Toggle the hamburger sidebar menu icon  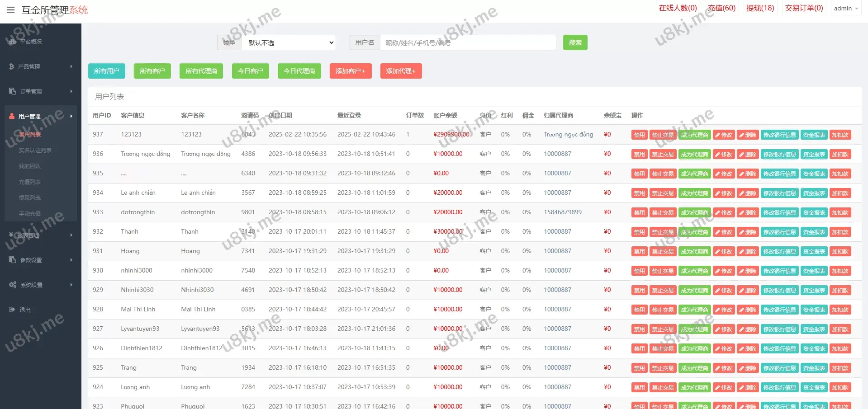point(10,10)
